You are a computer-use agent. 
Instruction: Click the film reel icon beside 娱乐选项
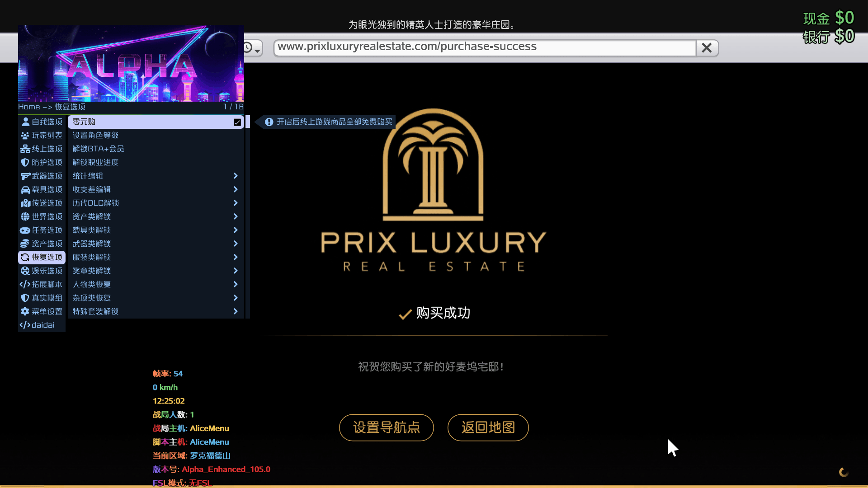coord(25,271)
